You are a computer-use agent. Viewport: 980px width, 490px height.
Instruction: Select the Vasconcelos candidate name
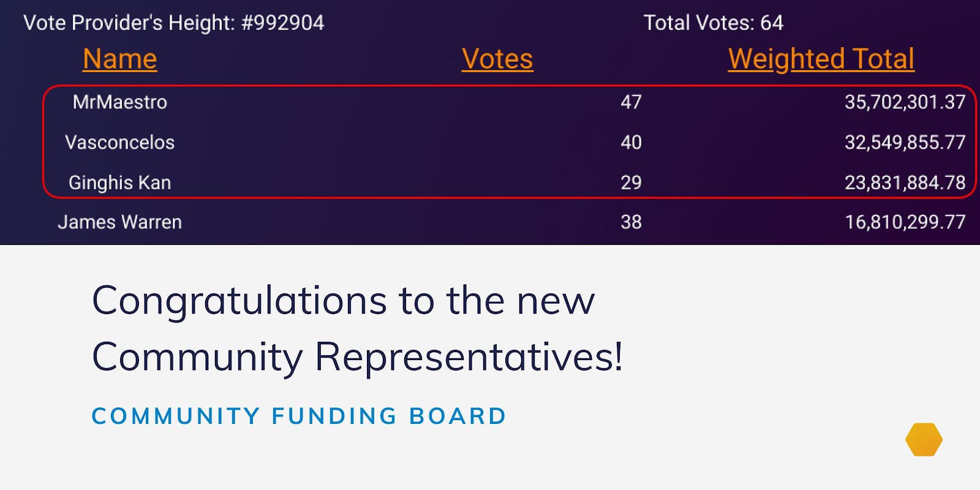(x=120, y=143)
